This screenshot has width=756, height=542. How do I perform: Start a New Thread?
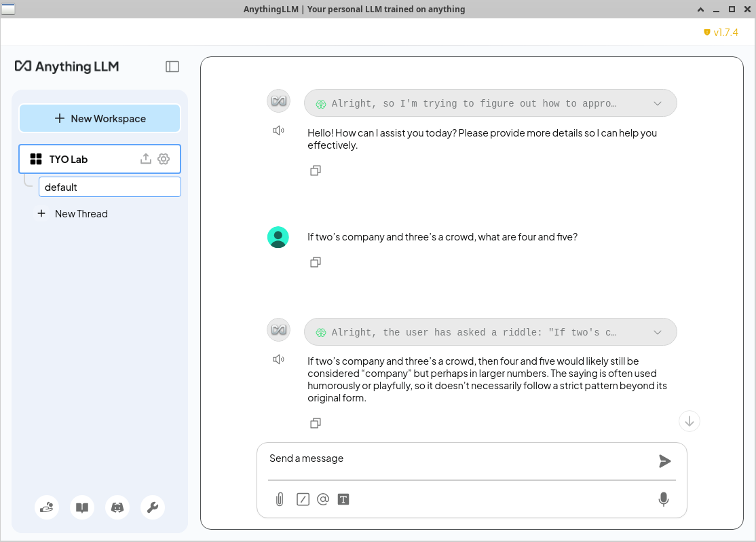[81, 213]
